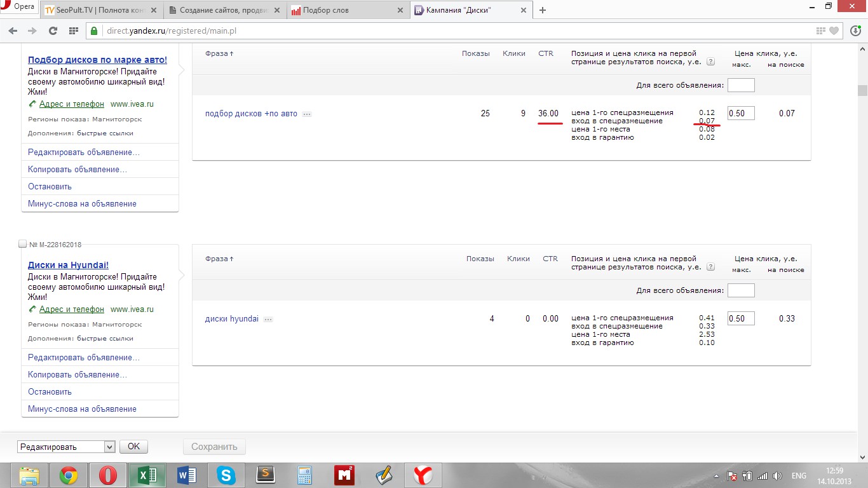The image size is (868, 488).
Task: Click "Копировать объявление…" for the first ad
Action: [x=78, y=170]
